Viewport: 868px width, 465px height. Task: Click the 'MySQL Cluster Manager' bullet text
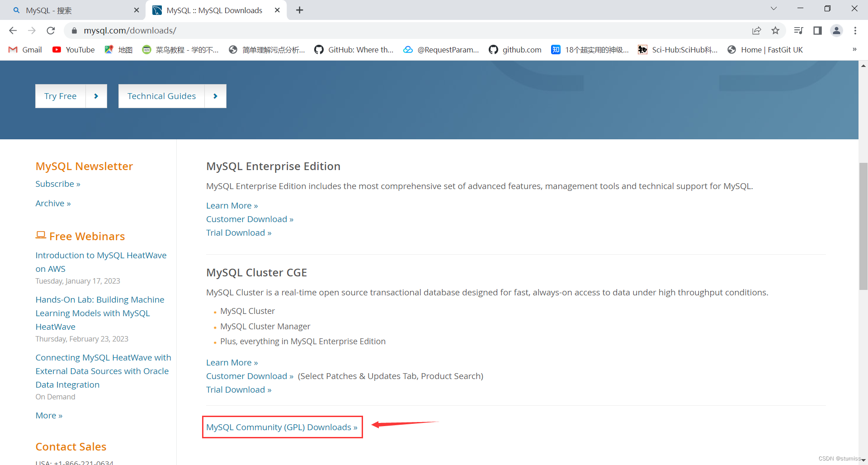point(265,326)
